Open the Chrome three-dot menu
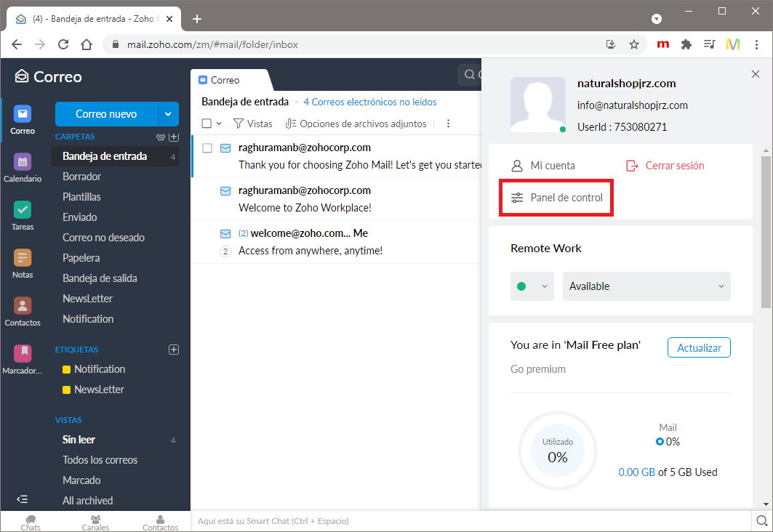 point(756,44)
